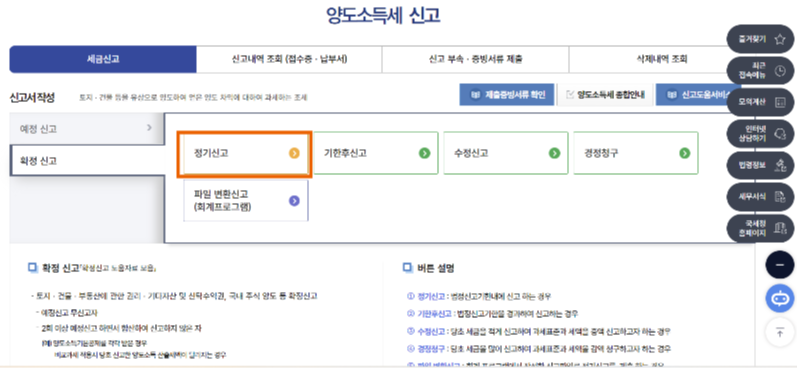Start 경정청구 request
This screenshot has height=388, width=797.
636,153
